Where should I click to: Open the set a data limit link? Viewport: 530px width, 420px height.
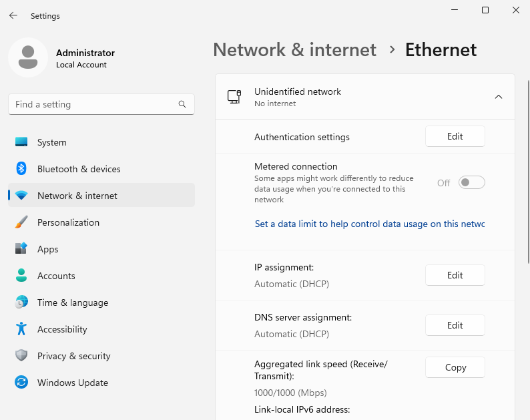tap(369, 224)
